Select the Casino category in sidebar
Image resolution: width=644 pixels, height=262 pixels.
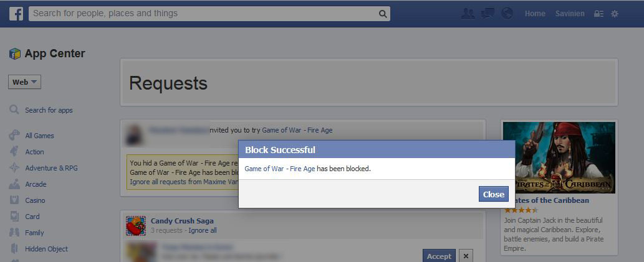pyautogui.click(x=35, y=200)
